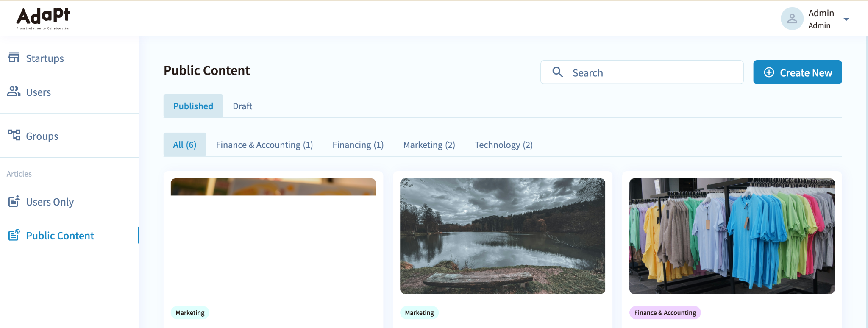Expand the Admin account dropdown arrow
This screenshot has width=868, height=328.
click(846, 19)
